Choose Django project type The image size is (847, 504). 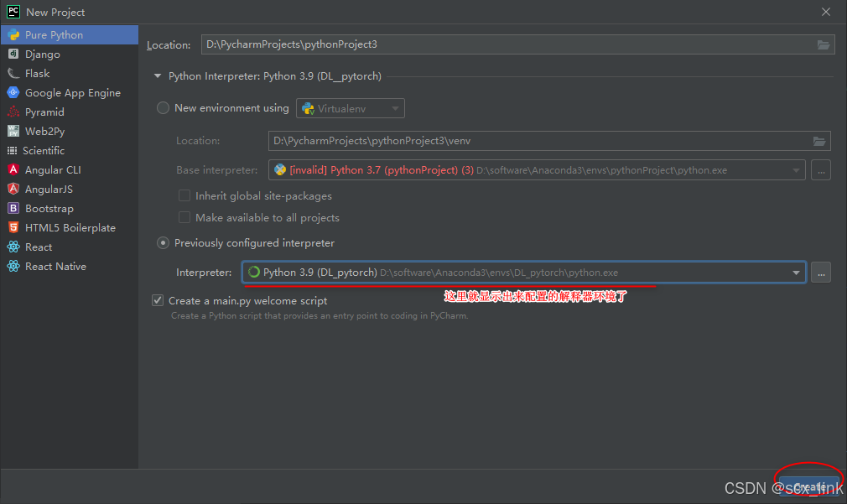coord(70,54)
